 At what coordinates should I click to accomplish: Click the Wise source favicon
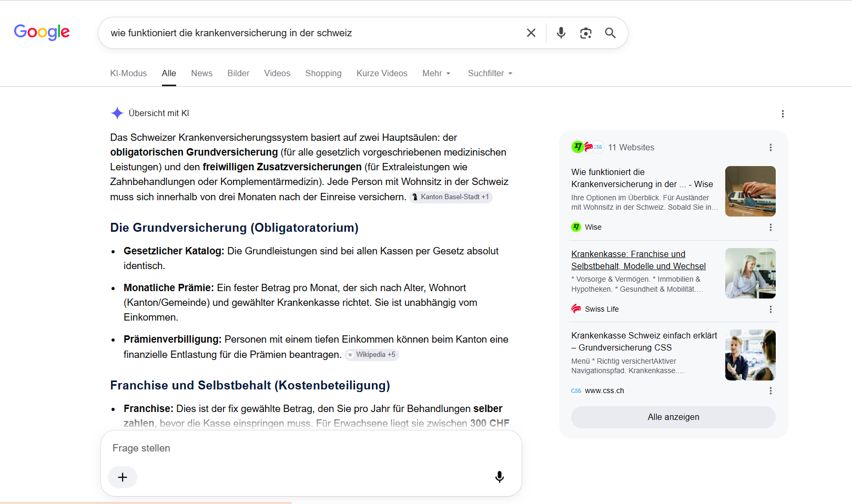click(x=576, y=227)
